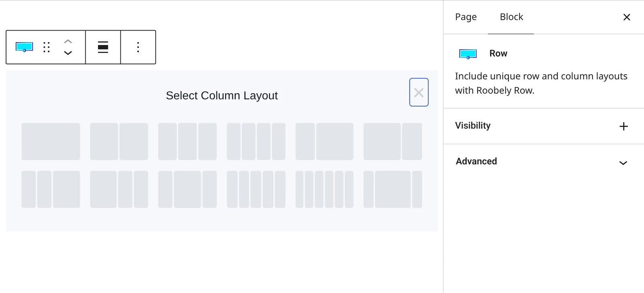644x293 pixels.
Task: Choose three-column layout with wide right column
Action: pos(51,189)
